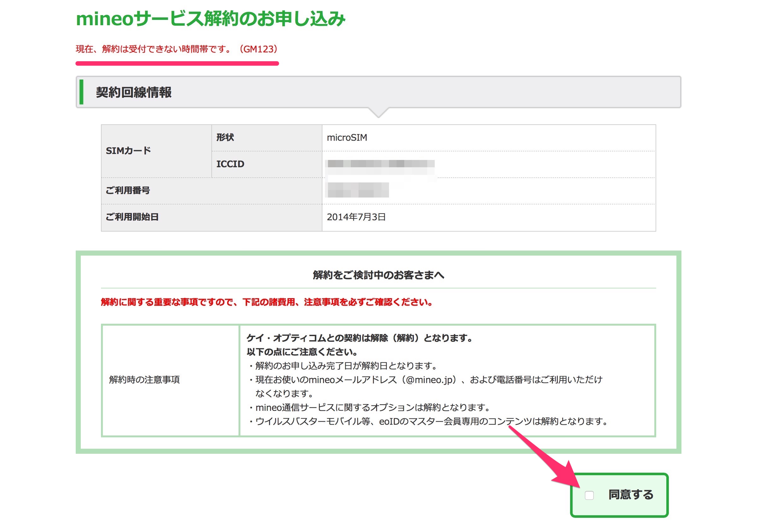The width and height of the screenshot is (778, 532).
Task: Click the 形状 label cell
Action: (267, 138)
